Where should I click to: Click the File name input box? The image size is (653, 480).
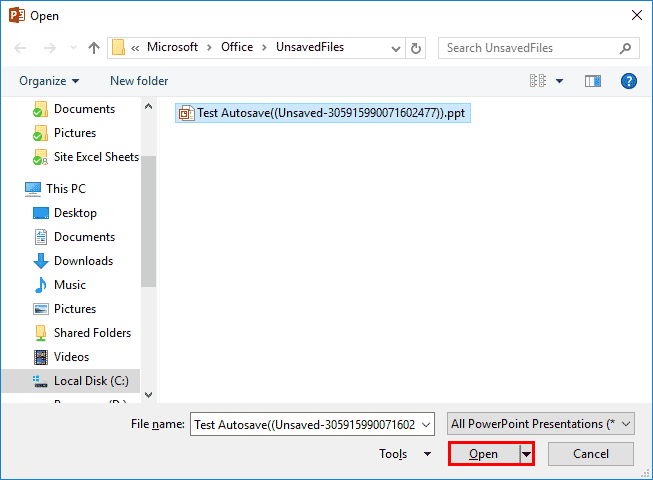312,424
